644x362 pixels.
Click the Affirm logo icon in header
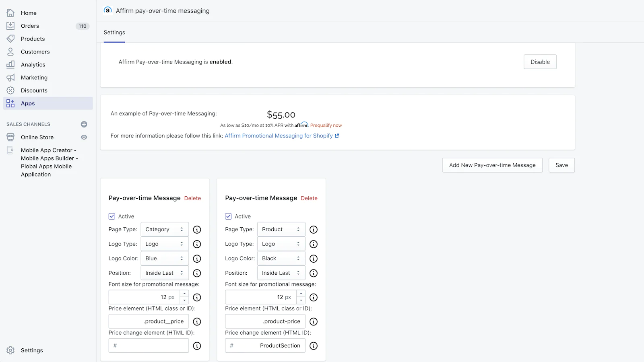tap(107, 10)
